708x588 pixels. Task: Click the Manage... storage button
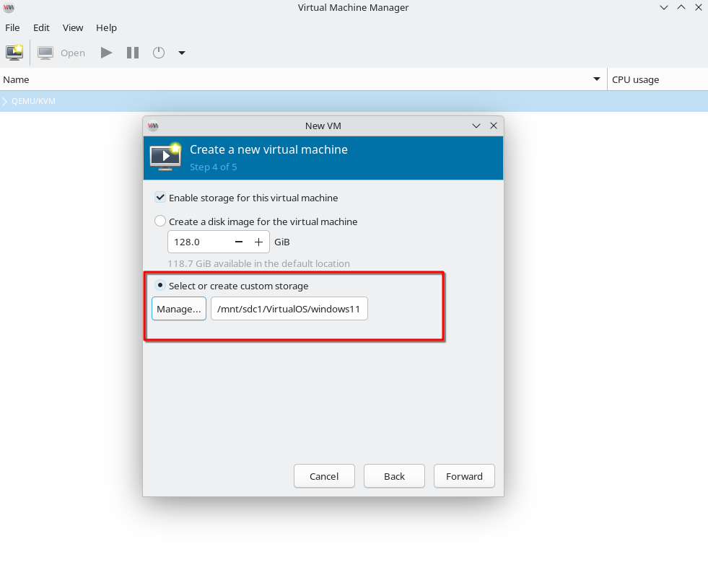click(179, 309)
